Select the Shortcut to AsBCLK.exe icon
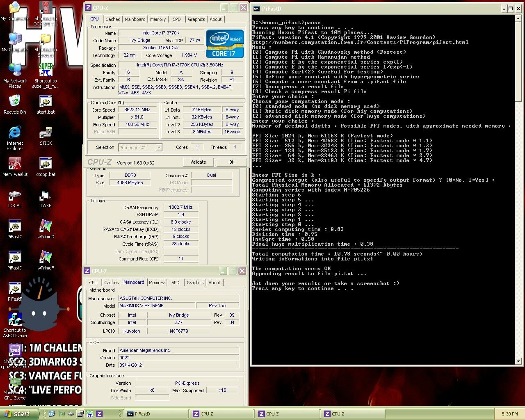The image size is (525, 420). pos(15,325)
